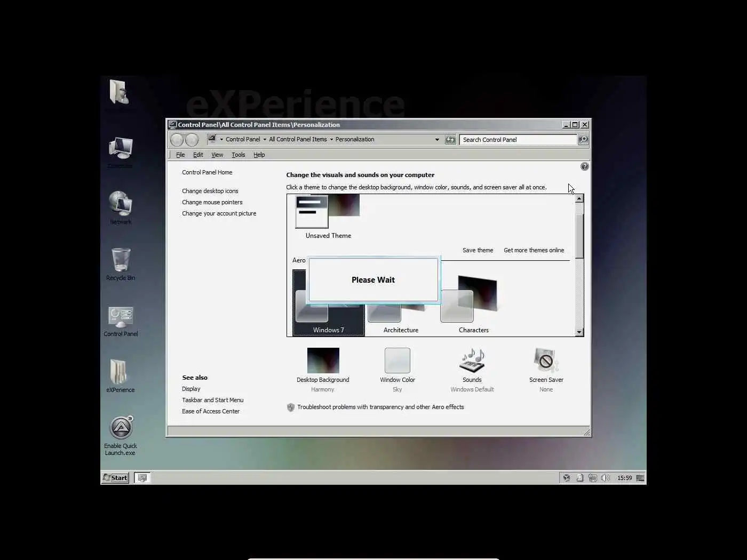Open the user folder desktop icon

[x=119, y=92]
